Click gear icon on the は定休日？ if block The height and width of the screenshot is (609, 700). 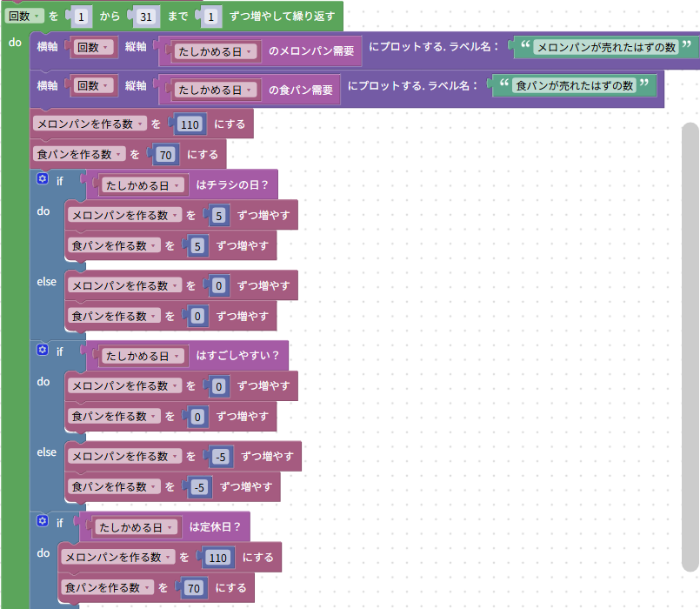click(42, 521)
